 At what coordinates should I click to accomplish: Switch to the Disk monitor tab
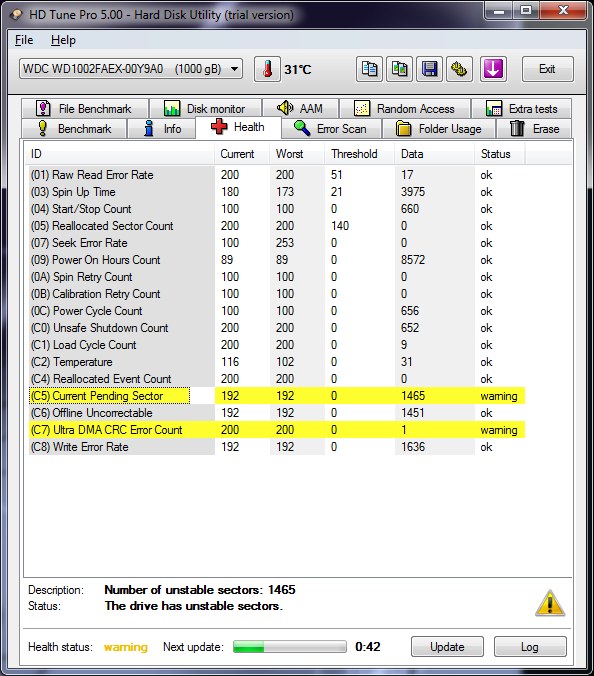coord(205,108)
